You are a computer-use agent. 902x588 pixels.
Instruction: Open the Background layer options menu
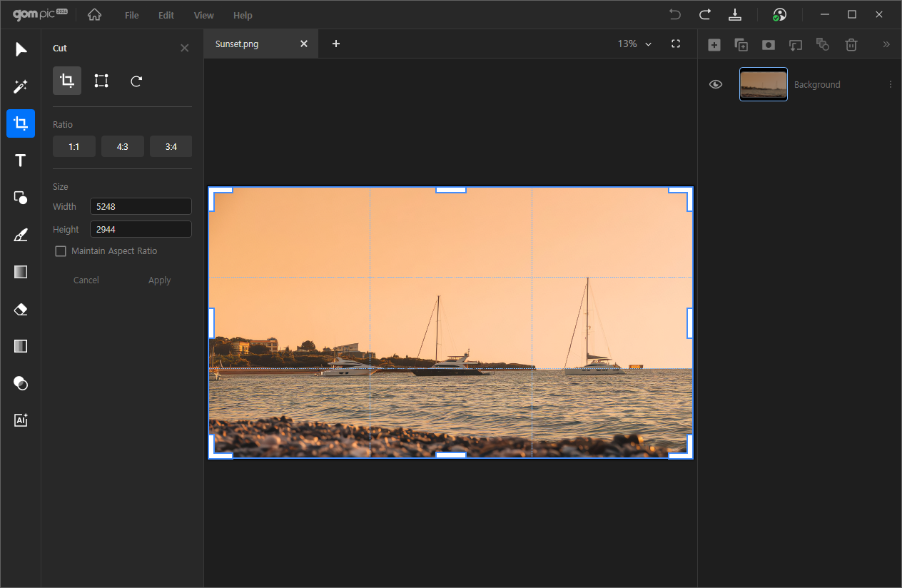(890, 84)
